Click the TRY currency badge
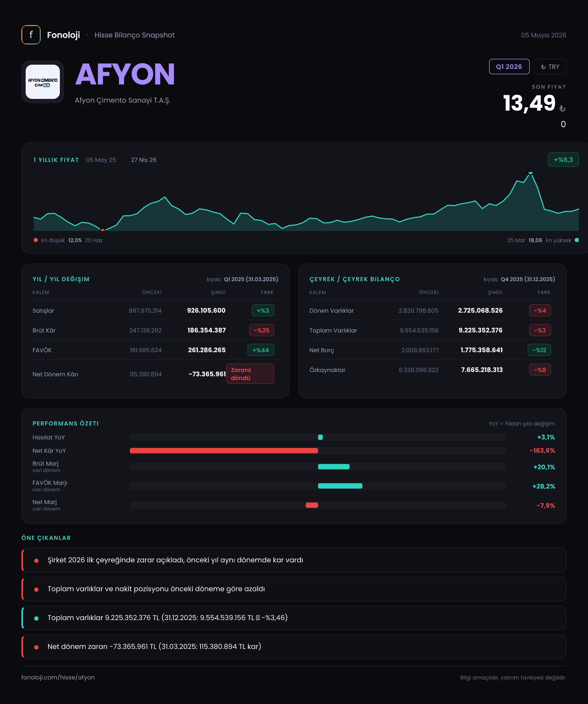This screenshot has width=588, height=704. click(x=550, y=67)
